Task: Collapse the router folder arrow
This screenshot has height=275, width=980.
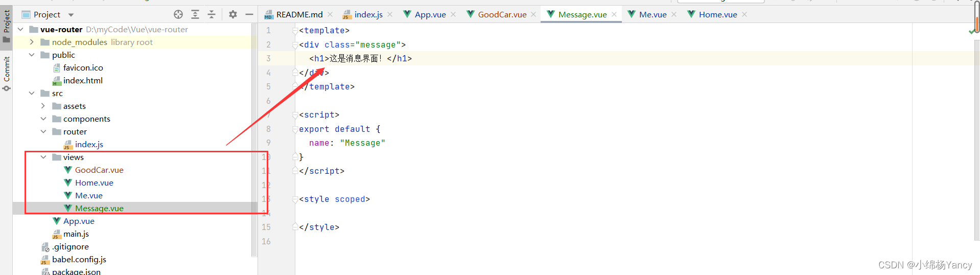Action: click(x=43, y=131)
